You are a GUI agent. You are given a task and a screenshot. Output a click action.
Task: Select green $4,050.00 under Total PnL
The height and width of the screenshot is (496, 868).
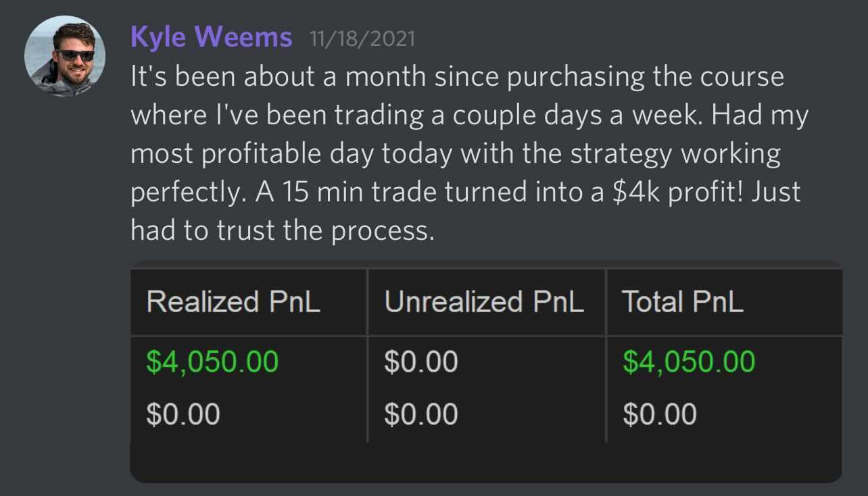(x=688, y=362)
